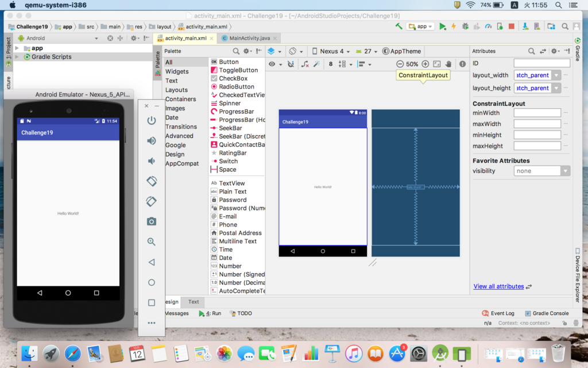Zoom in the design surface
This screenshot has height=368, width=588.
[425, 64]
